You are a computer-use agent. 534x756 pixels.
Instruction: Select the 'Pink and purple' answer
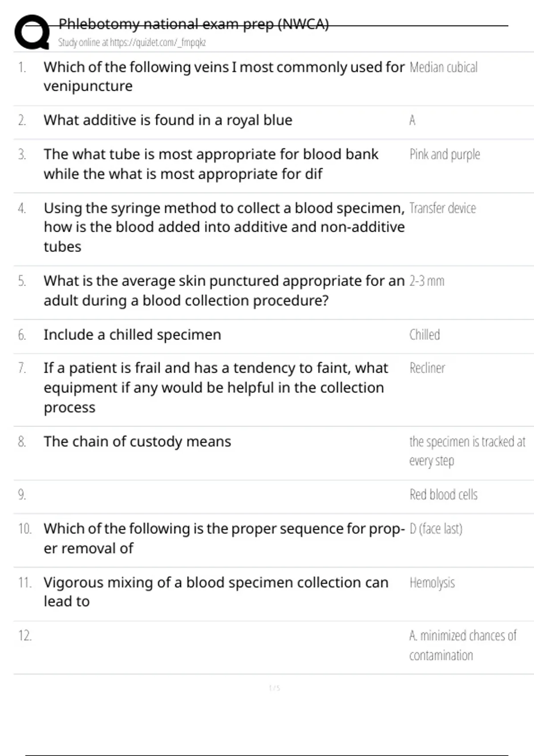[445, 154]
